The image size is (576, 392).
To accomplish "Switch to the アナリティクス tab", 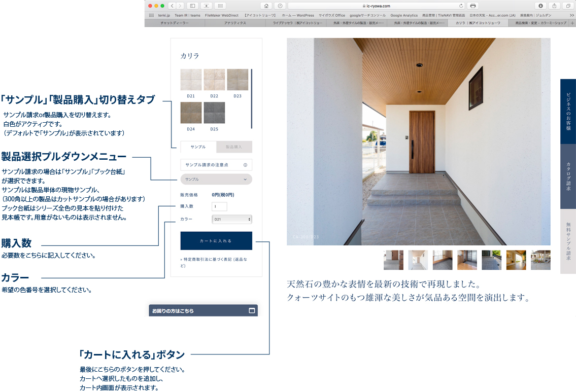I will 235,23.
